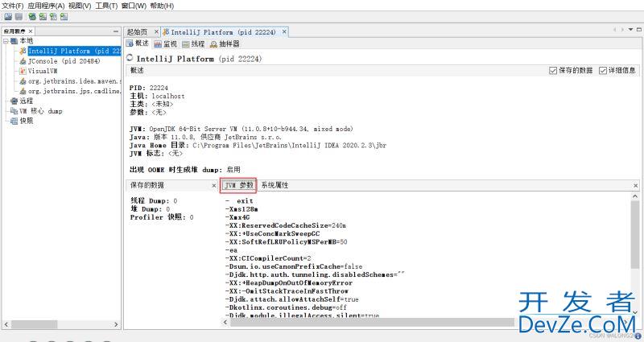Switch to the 起始页 tab
The height and width of the screenshot is (342, 644).
(137, 31)
